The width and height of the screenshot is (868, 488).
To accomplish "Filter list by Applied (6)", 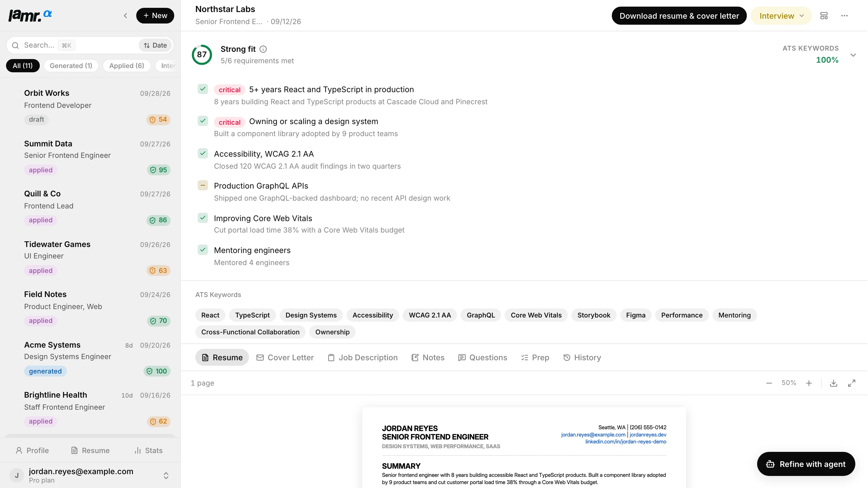I will [127, 66].
